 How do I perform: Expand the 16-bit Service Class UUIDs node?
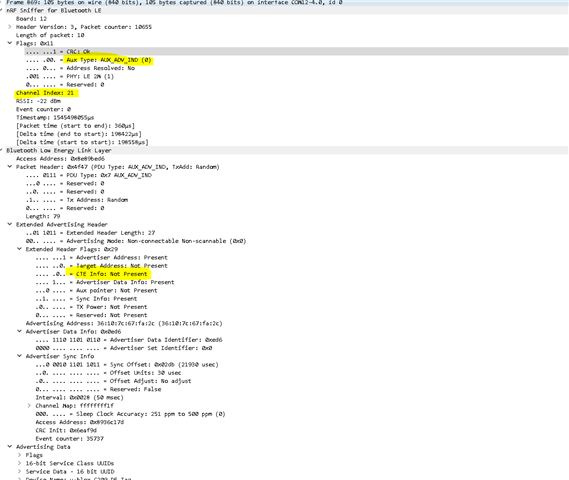pyautogui.click(x=20, y=463)
